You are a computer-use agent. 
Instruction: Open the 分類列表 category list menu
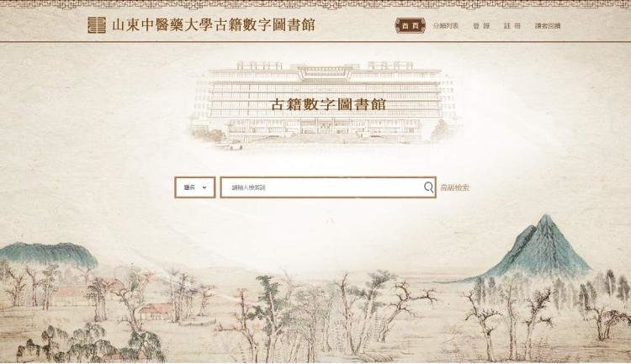coord(445,26)
